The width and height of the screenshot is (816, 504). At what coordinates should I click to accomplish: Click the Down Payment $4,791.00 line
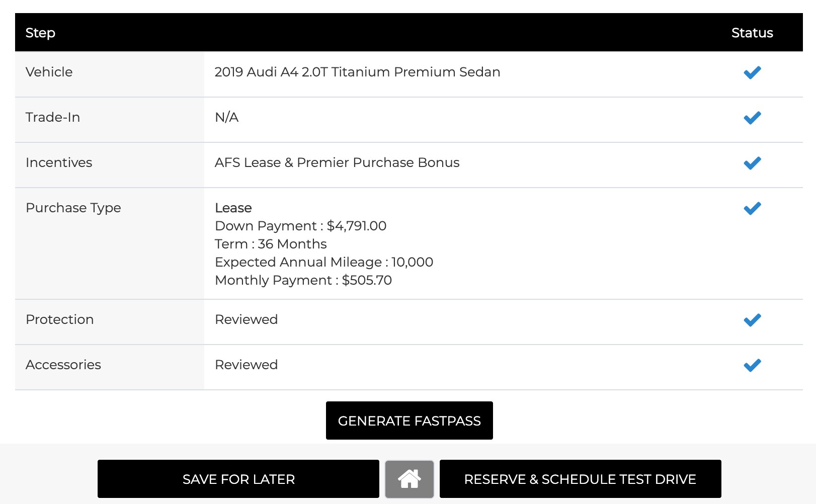click(x=300, y=226)
